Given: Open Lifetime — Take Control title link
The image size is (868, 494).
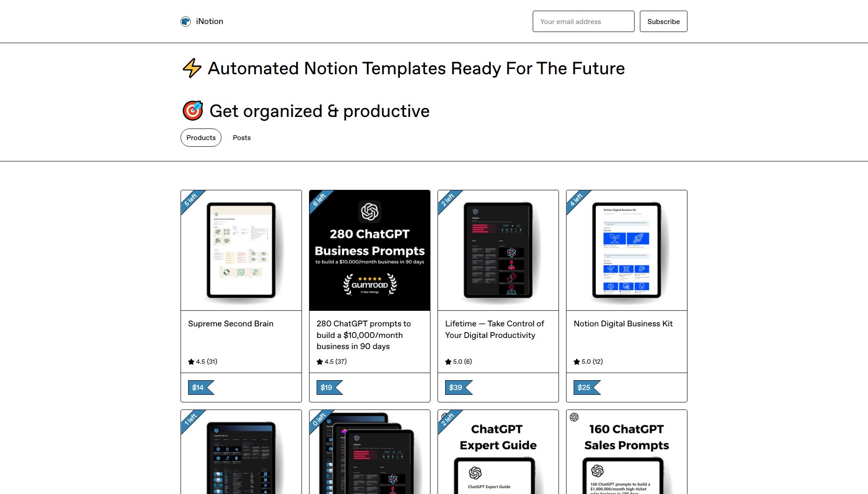Looking at the screenshot, I should point(494,329).
